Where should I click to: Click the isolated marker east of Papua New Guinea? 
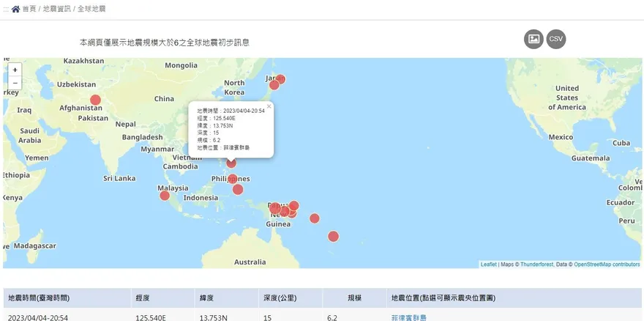tap(315, 218)
